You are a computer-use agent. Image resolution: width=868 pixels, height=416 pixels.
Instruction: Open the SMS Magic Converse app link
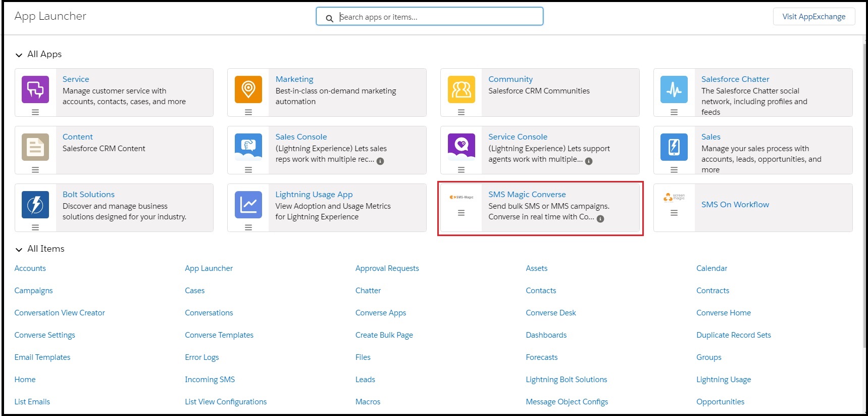[527, 195]
